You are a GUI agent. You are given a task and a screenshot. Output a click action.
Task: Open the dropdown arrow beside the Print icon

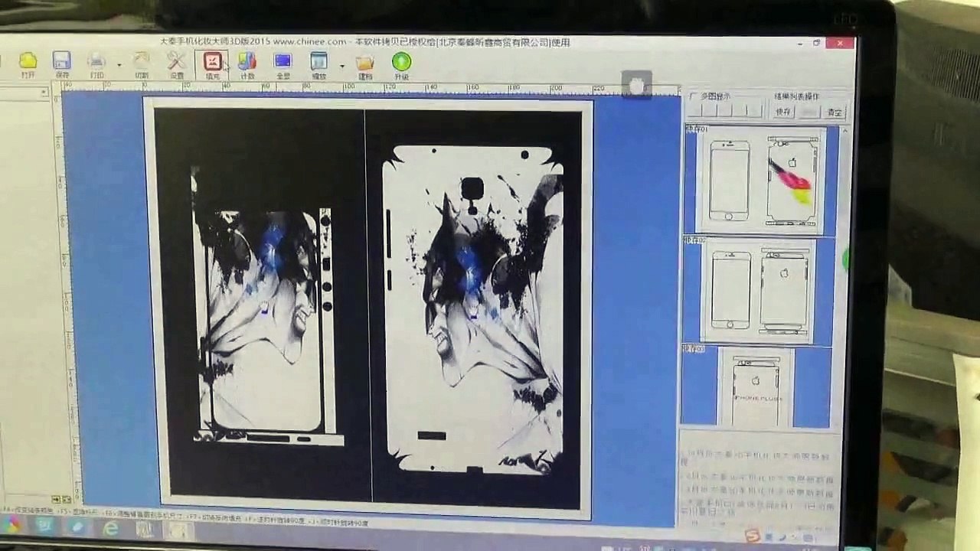(x=119, y=65)
